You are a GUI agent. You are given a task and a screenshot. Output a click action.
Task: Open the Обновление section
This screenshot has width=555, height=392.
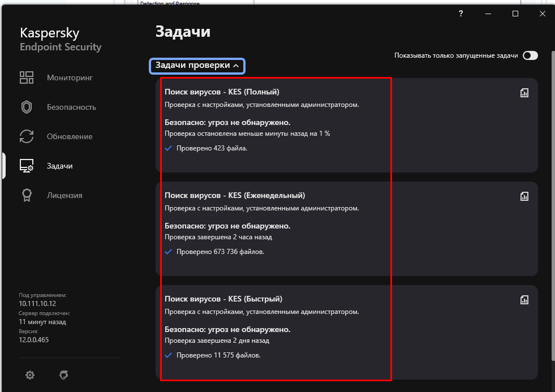(70, 136)
